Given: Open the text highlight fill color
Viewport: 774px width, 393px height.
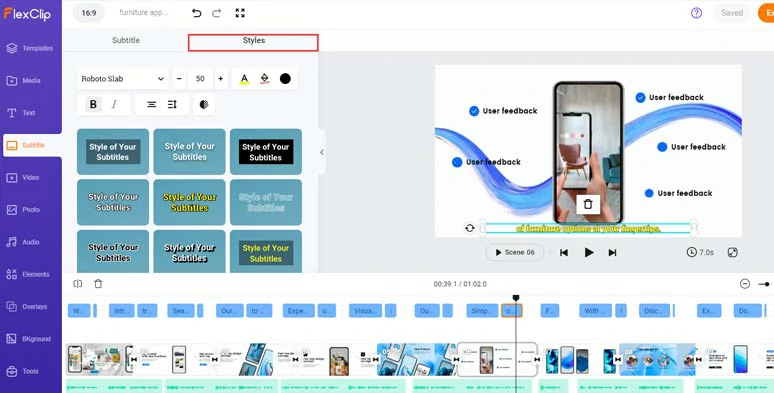Looking at the screenshot, I should point(265,79).
